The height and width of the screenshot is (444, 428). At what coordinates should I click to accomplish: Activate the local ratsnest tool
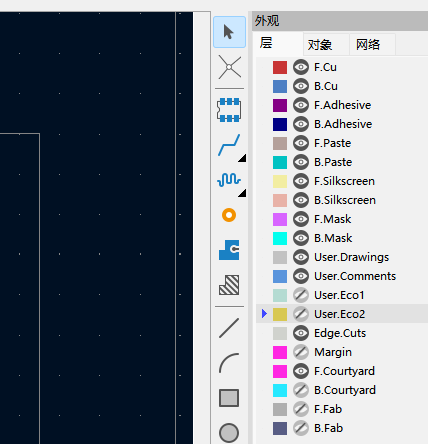click(229, 68)
